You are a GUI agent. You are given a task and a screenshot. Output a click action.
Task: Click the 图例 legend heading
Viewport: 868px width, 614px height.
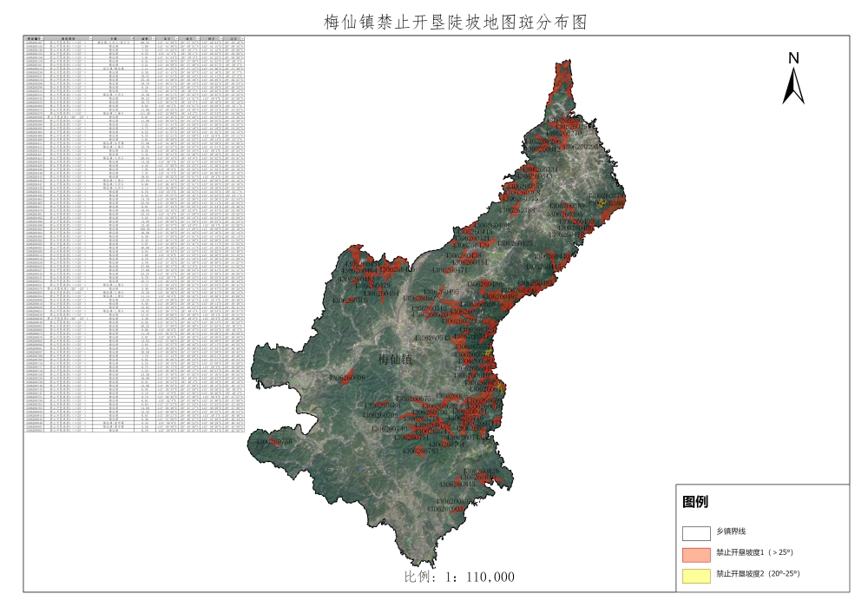tap(695, 502)
